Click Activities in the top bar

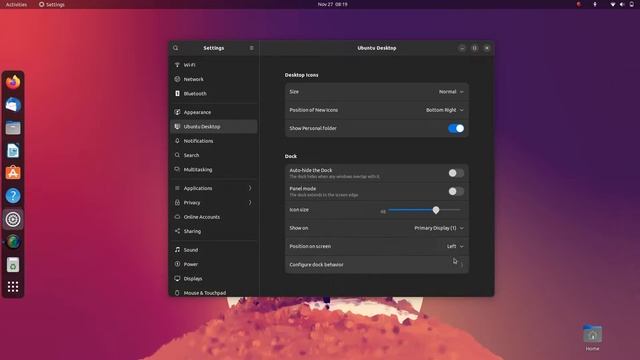tap(16, 4)
